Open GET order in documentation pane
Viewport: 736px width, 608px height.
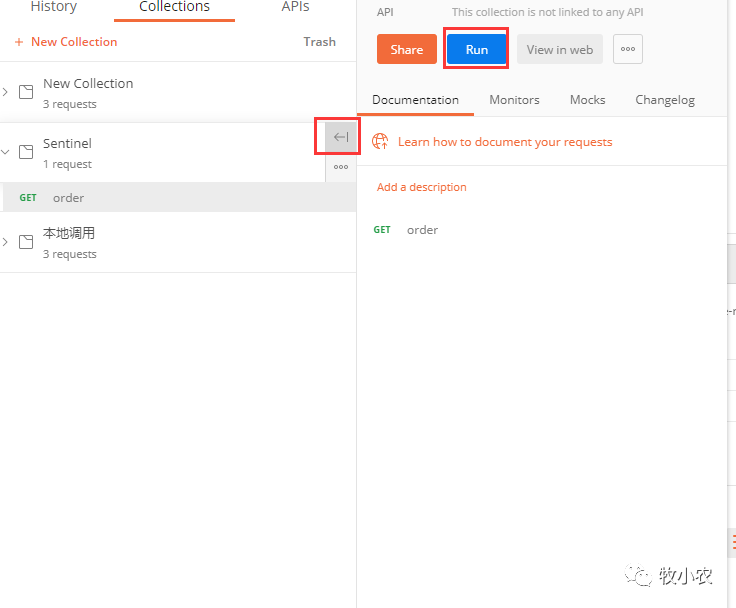tap(406, 230)
